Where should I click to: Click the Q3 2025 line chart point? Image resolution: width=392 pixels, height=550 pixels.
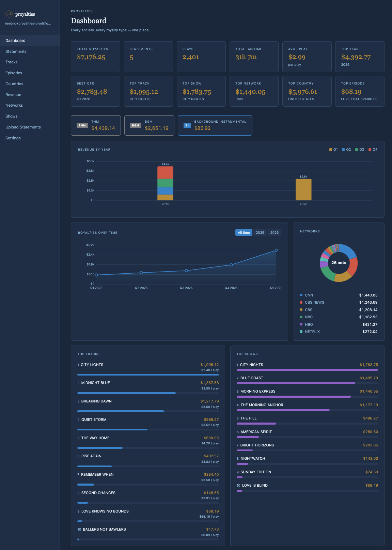(x=186, y=271)
